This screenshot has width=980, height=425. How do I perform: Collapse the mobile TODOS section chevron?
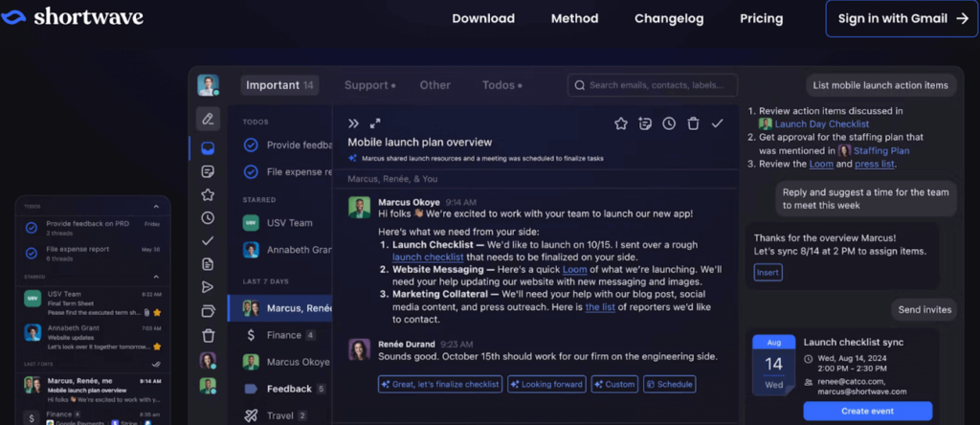[156, 206]
